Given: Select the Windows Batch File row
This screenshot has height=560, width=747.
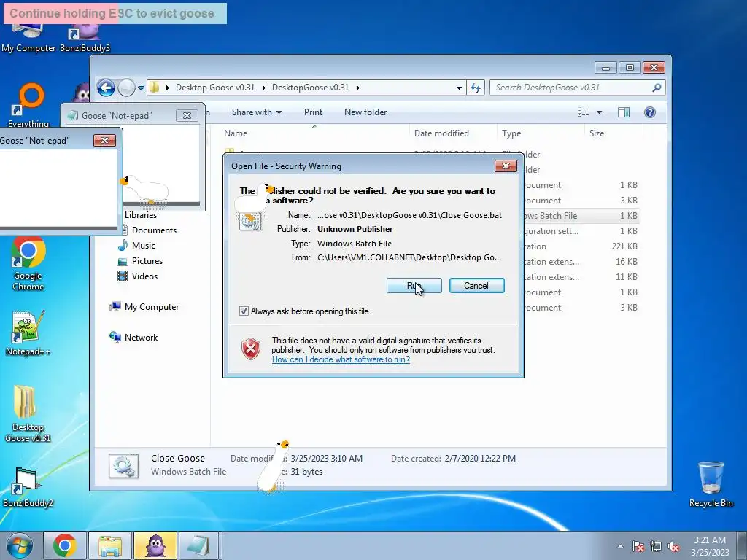Looking at the screenshot, I should [x=581, y=216].
